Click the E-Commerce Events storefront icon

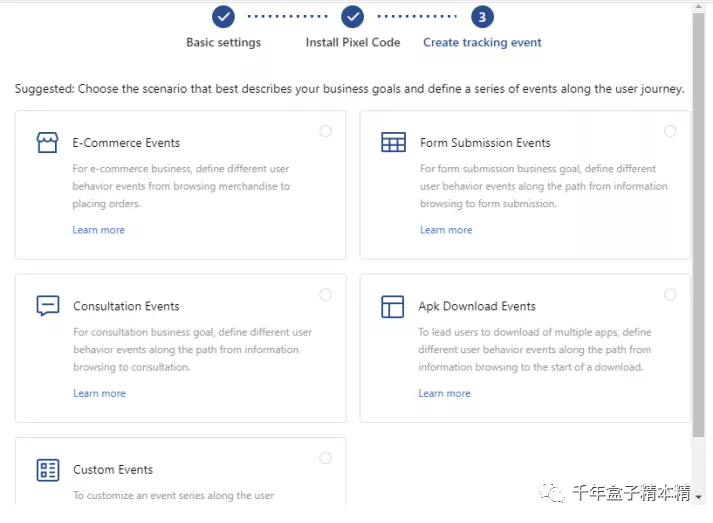click(x=47, y=143)
